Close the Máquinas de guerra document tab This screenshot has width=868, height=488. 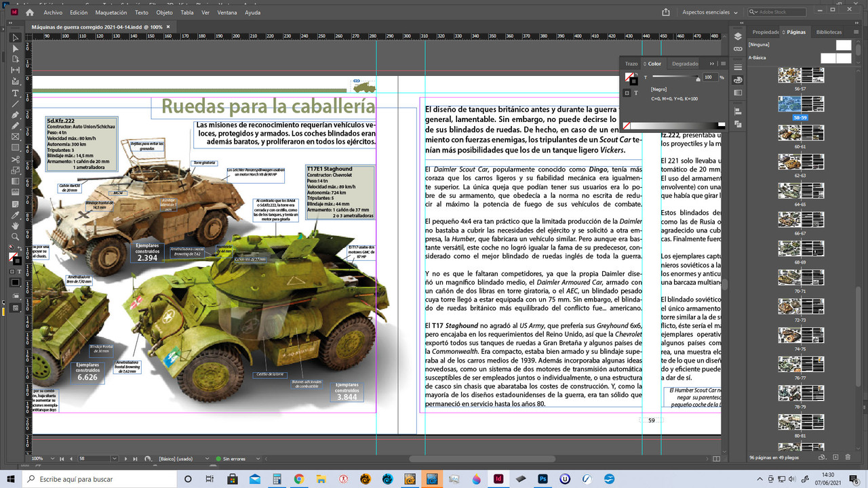click(168, 26)
